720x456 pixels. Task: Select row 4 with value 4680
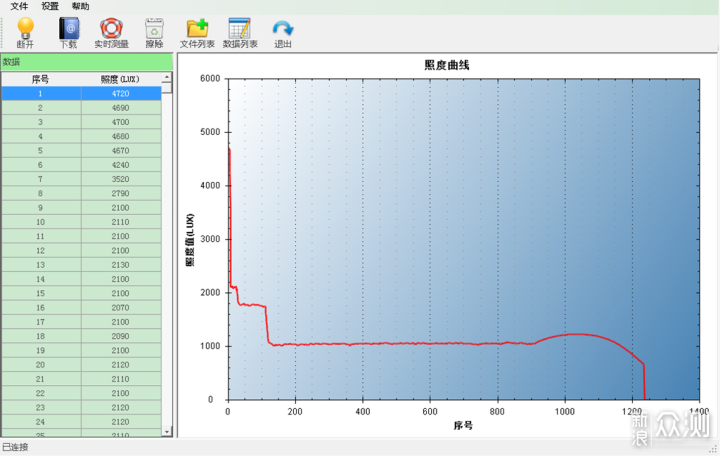pyautogui.click(x=81, y=136)
